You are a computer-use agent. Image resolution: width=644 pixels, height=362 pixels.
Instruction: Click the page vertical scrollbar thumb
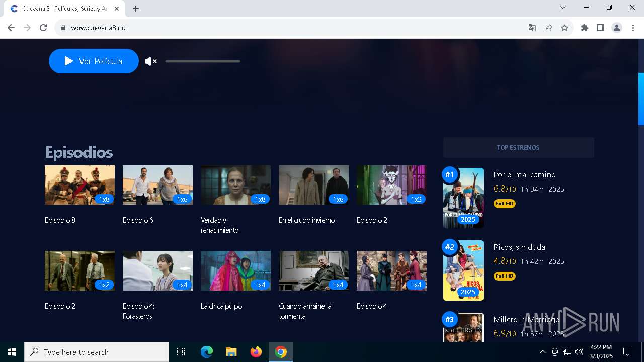pos(641,99)
